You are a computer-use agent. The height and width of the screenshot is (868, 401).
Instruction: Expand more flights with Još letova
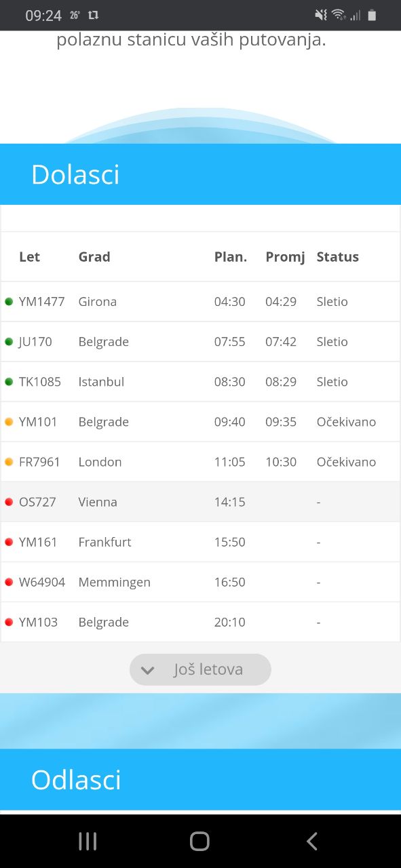200,669
